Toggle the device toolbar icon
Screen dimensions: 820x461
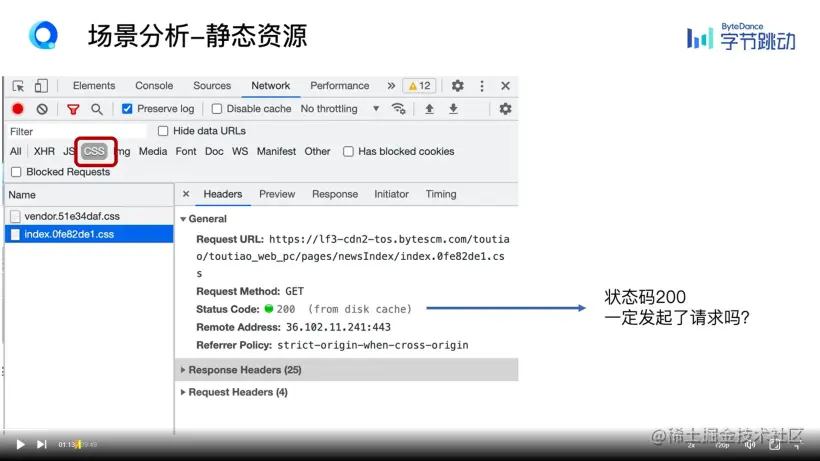click(41, 86)
